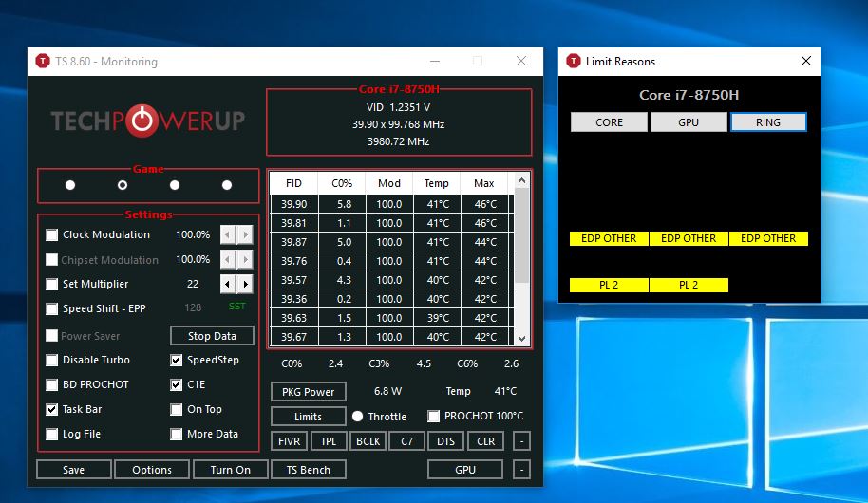Click EDP OTHER under GPU column
The width and height of the screenshot is (868, 503).
(x=689, y=238)
